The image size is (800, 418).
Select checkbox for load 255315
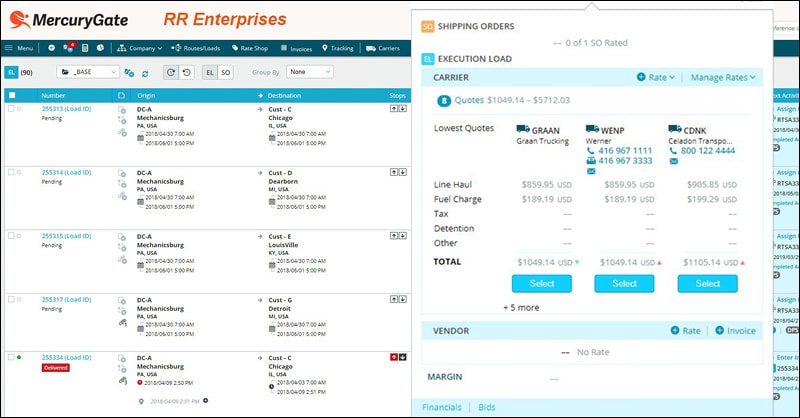(x=11, y=236)
